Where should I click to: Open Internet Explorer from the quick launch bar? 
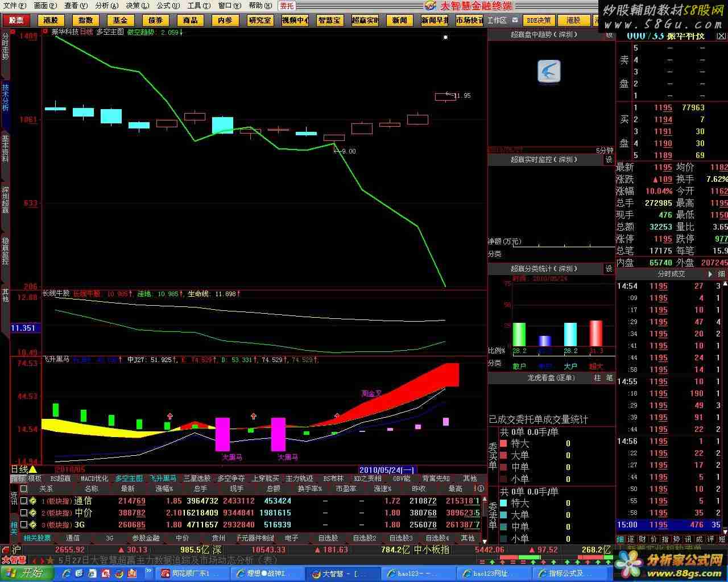click(x=68, y=573)
